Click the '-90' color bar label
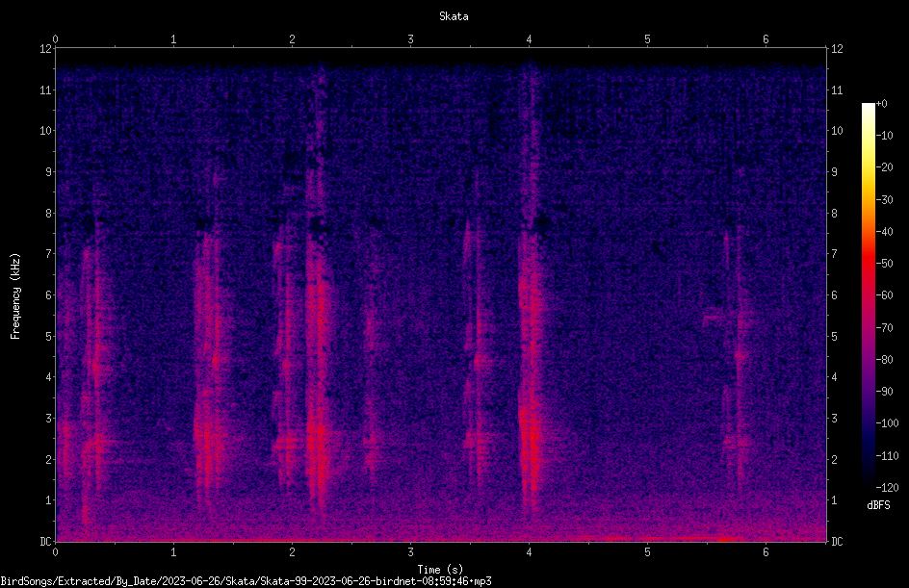 click(884, 392)
